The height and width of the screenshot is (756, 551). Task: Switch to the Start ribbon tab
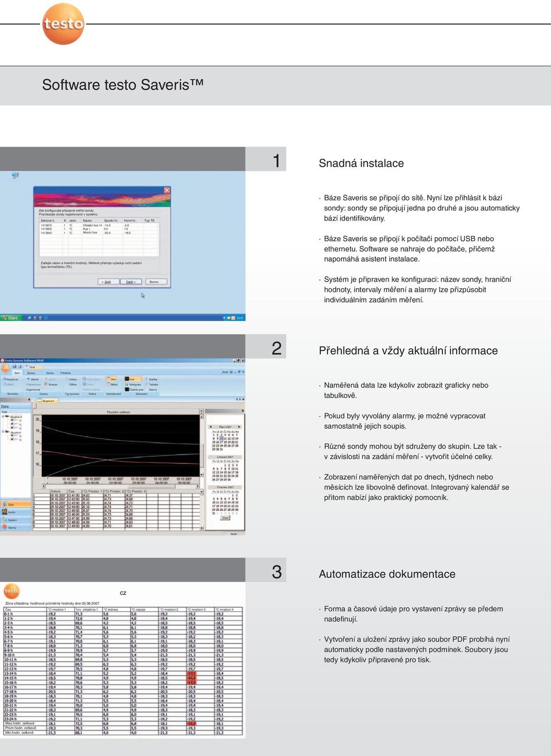tap(17, 373)
